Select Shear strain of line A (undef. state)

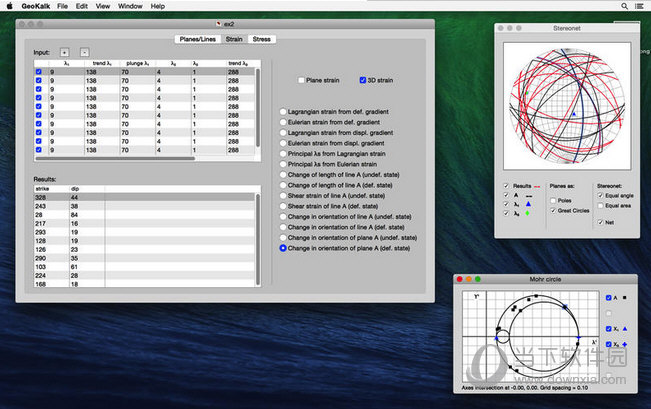[x=283, y=196]
